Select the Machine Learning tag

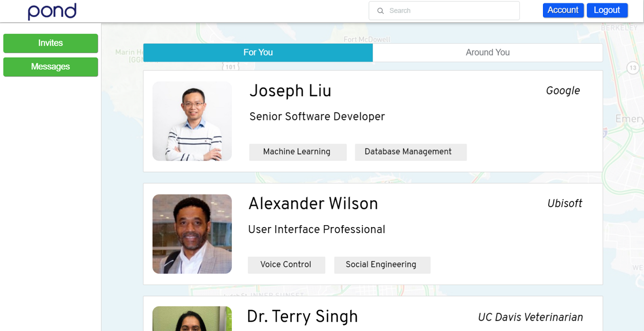coord(298,152)
